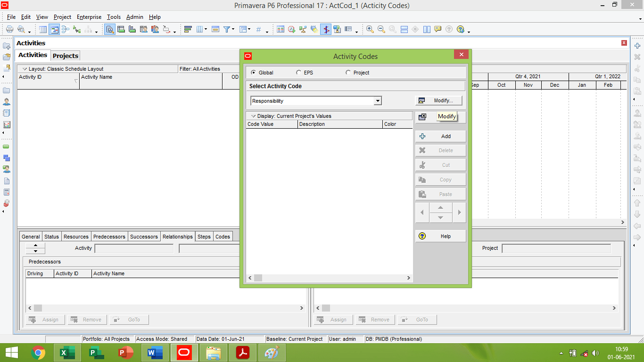Screen dimensions: 644x362
Task: Open Print Preview from toolbar
Action: [x=21, y=29]
